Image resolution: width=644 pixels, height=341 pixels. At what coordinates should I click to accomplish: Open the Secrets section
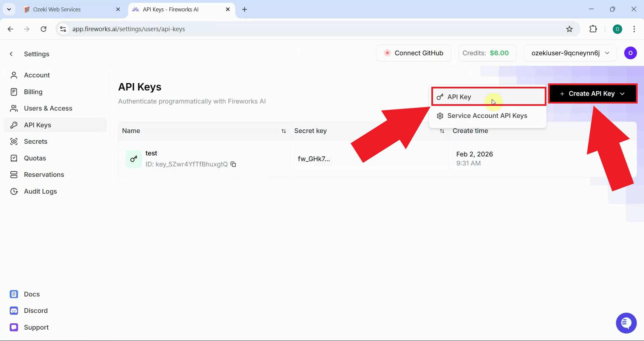pyautogui.click(x=35, y=141)
